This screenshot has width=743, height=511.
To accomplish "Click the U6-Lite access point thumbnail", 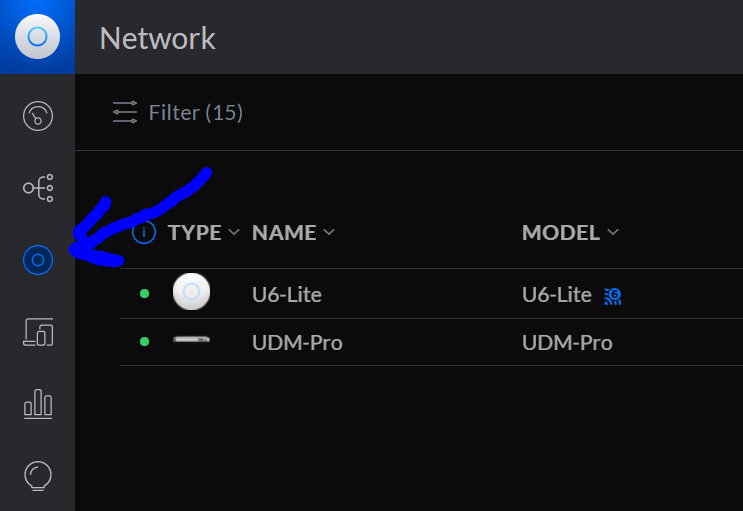I will (x=192, y=293).
